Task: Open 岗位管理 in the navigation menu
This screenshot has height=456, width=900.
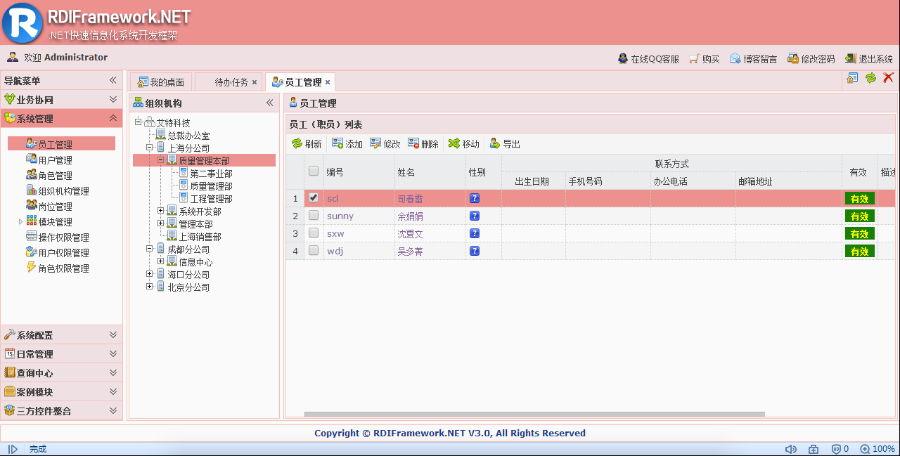Action: tap(49, 206)
